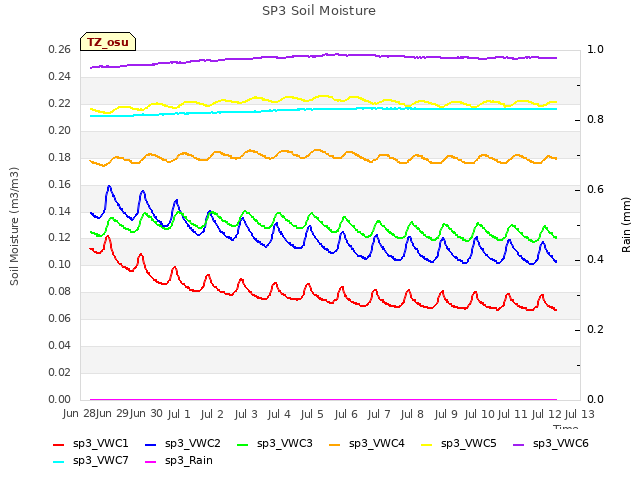Click the 0.24 soil moisture tick label
The height and width of the screenshot is (480, 640).
coord(60,76)
